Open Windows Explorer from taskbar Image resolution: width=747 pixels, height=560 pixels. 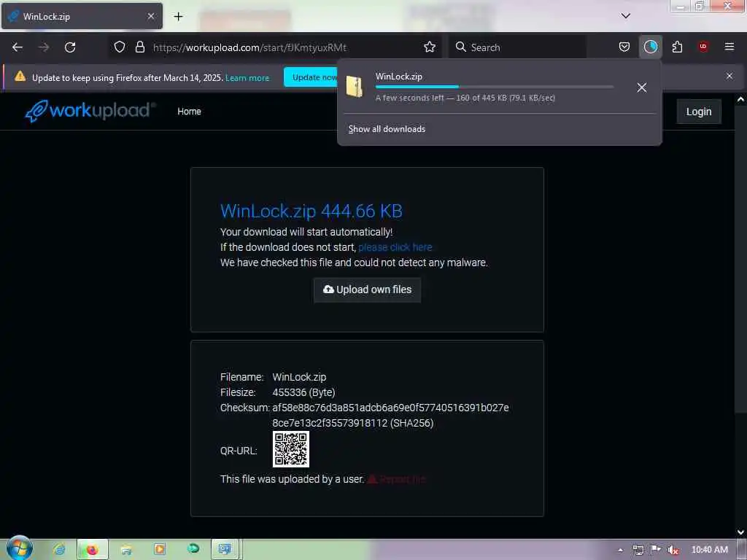point(125,550)
